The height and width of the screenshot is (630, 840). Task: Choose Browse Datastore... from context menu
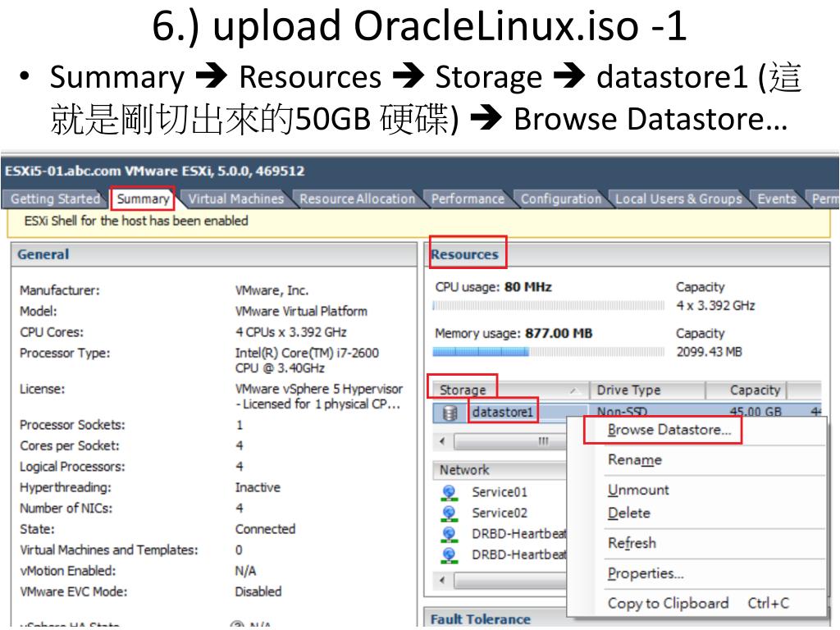pyautogui.click(x=669, y=430)
